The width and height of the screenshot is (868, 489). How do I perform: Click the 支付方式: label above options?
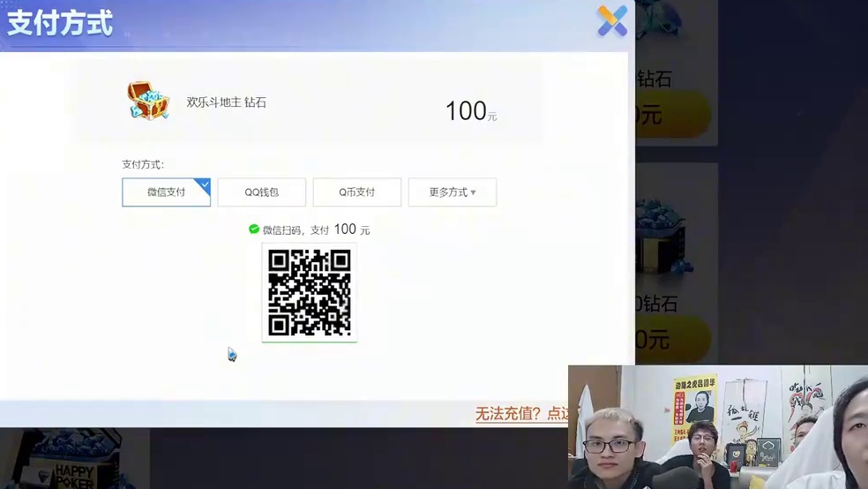tap(143, 164)
